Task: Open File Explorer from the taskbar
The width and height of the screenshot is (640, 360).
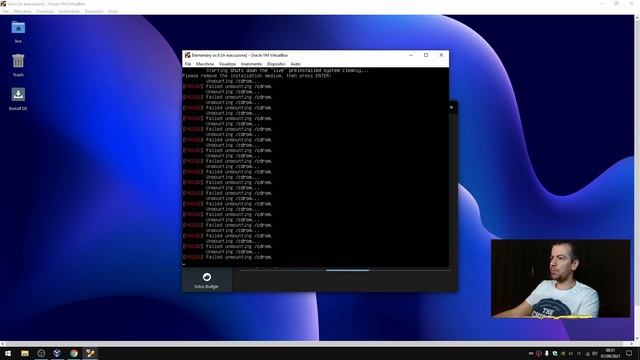Action: (25, 353)
